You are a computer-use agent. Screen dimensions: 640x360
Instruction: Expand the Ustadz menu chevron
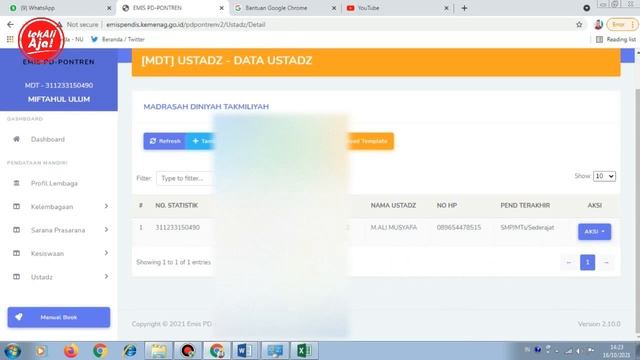[106, 277]
